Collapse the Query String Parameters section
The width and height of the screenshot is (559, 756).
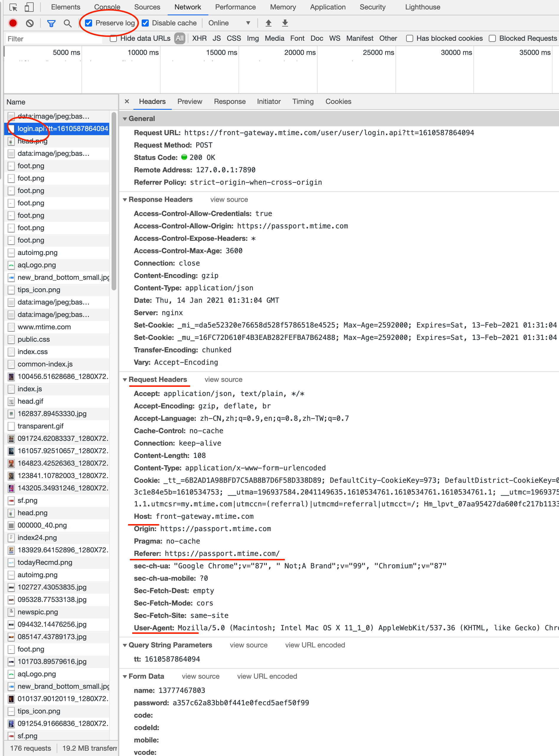click(125, 645)
